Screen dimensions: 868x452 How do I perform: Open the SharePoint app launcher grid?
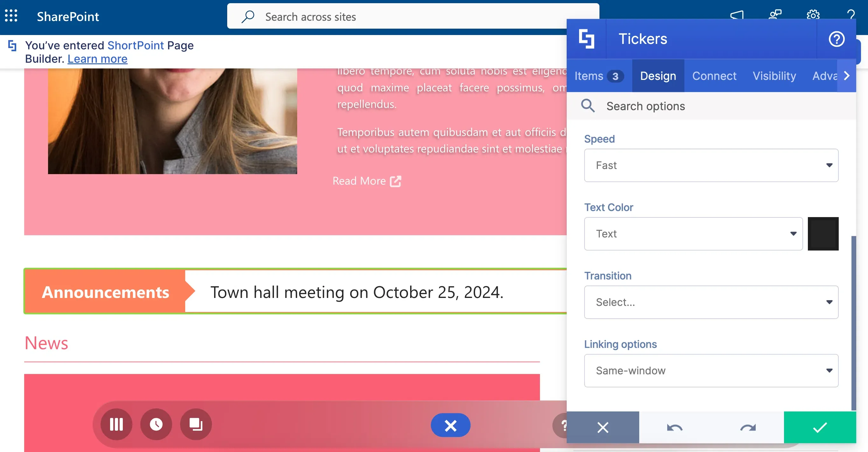tap(11, 16)
